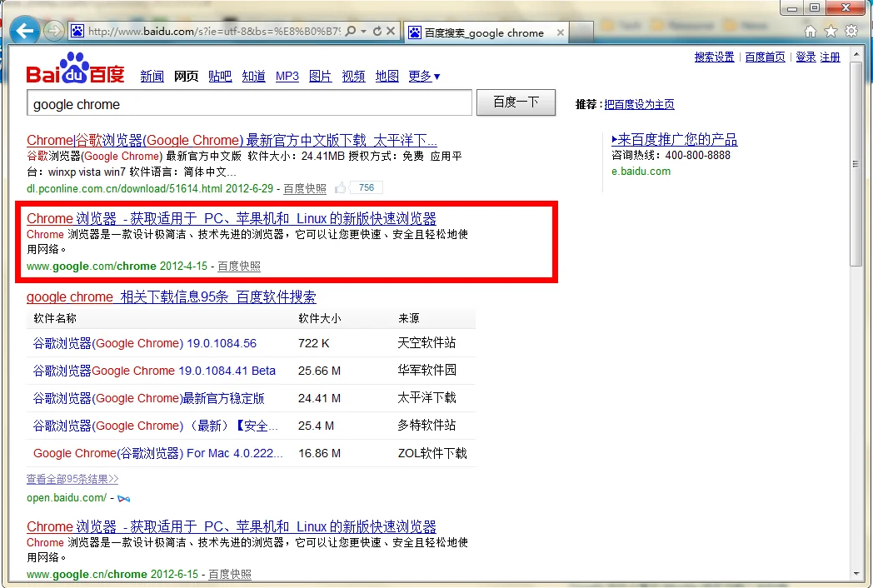Image resolution: width=873 pixels, height=588 pixels.
Task: Click the Baidu logo
Action: click(x=75, y=68)
